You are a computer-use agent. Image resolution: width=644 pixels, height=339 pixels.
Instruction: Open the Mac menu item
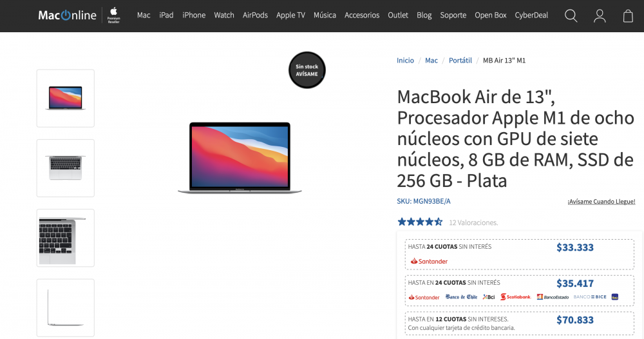144,15
